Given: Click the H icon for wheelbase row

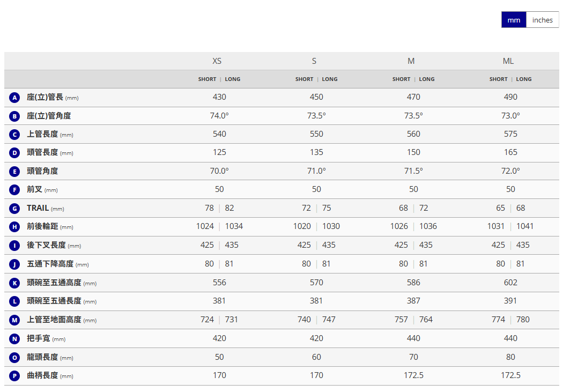Looking at the screenshot, I should (x=14, y=227).
